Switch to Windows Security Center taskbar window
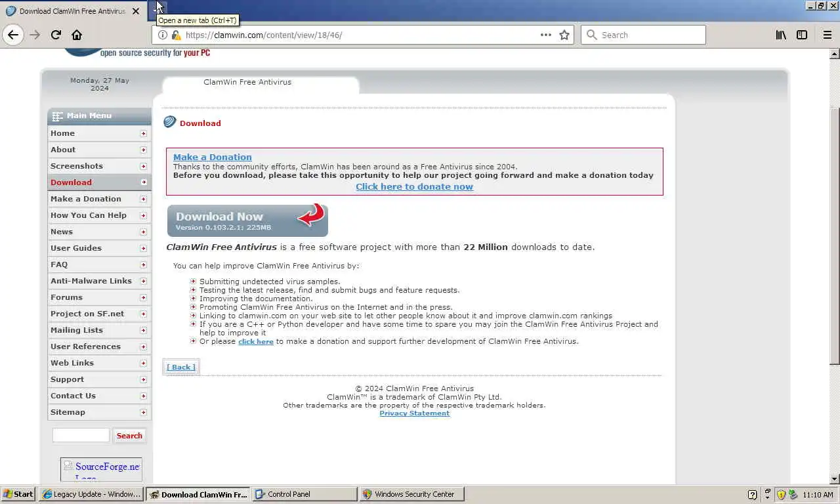840x504 pixels. point(412,494)
